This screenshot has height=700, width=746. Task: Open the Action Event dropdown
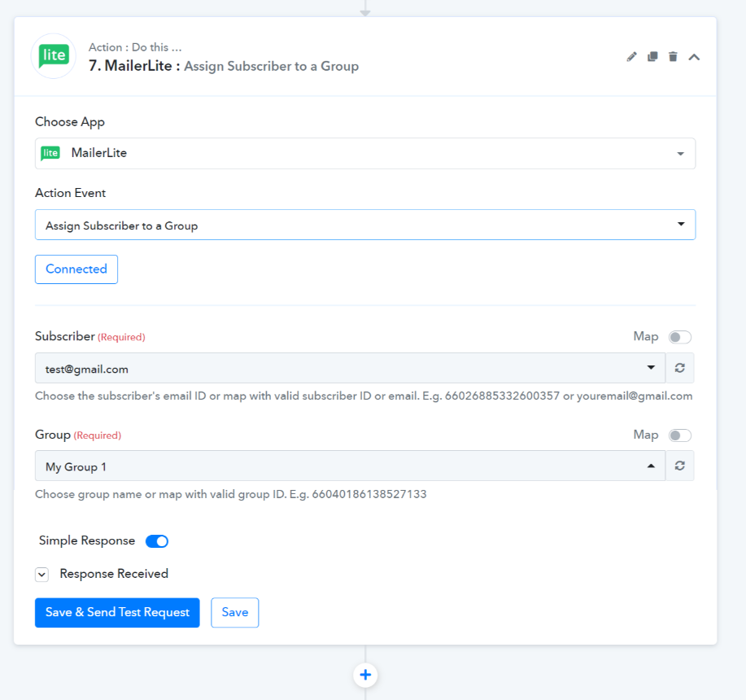pos(365,225)
